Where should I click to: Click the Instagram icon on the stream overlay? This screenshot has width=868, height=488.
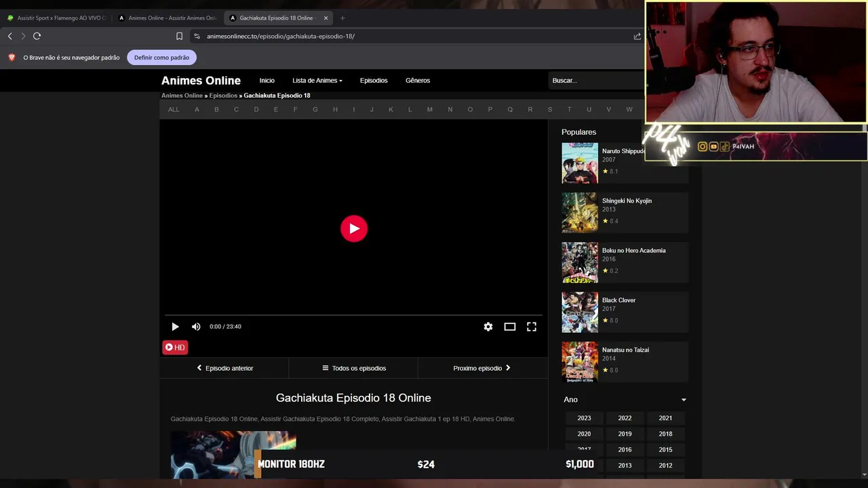pos(703,146)
